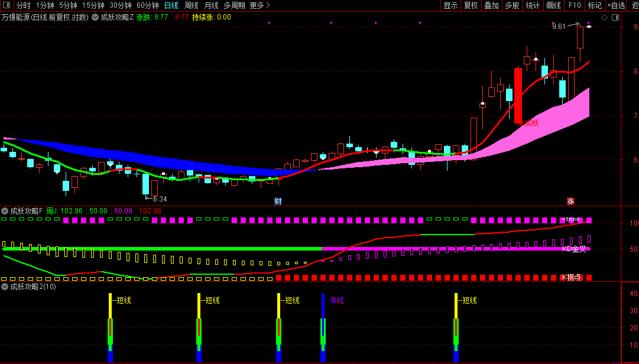Open F10 company information
This screenshot has height=364, width=639.
575,5
